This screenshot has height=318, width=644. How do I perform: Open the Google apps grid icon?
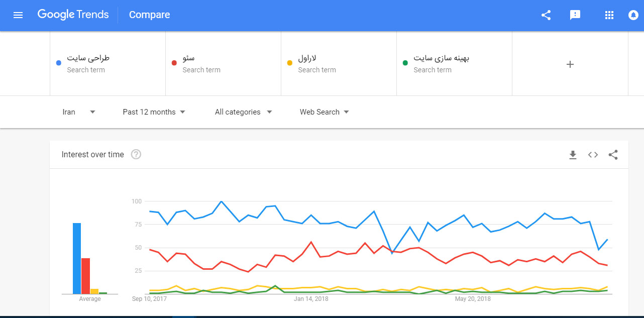click(609, 15)
